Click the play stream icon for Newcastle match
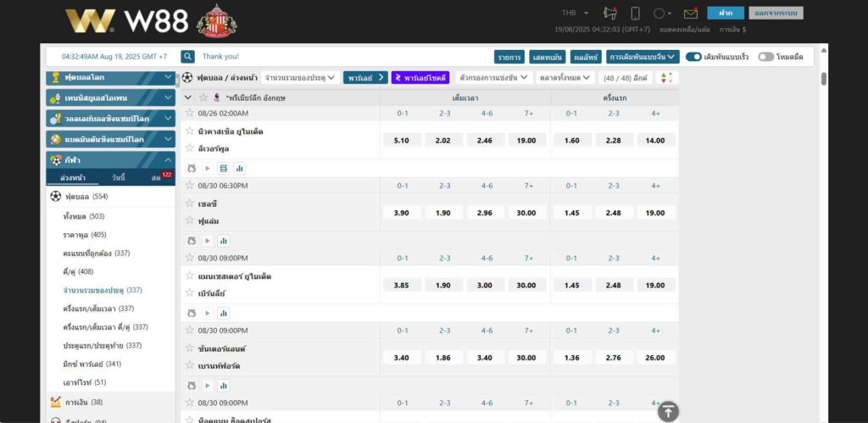 coord(208,169)
